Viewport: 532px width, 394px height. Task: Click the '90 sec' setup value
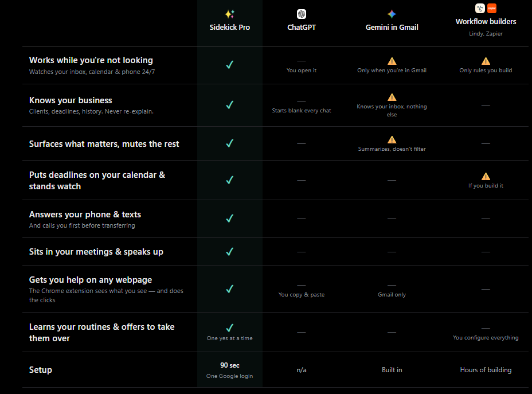click(x=230, y=365)
